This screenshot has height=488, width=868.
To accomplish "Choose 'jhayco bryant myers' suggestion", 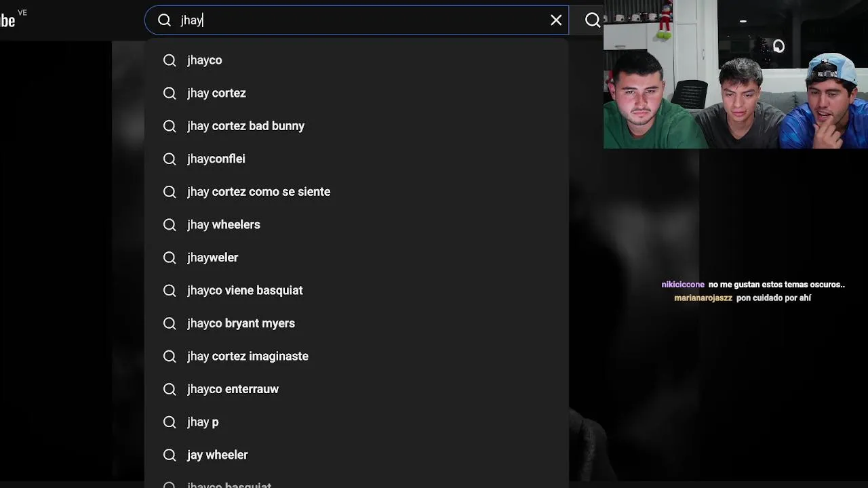I will (x=357, y=323).
